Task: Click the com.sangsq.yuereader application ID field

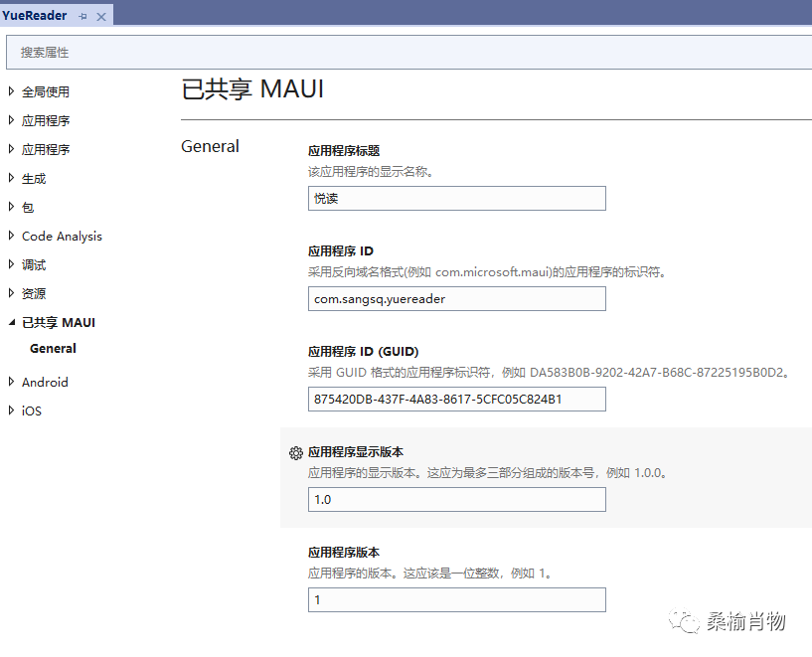Action: pos(456,298)
